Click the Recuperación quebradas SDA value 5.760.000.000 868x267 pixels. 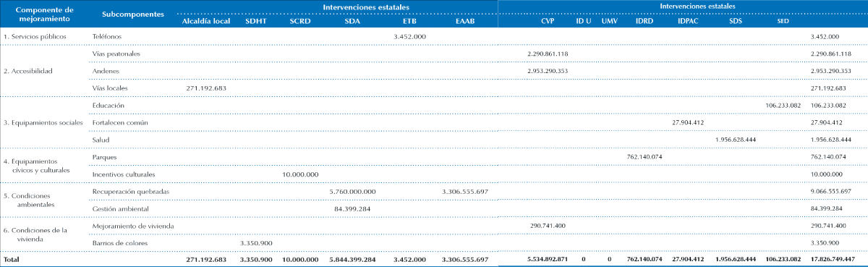click(352, 191)
